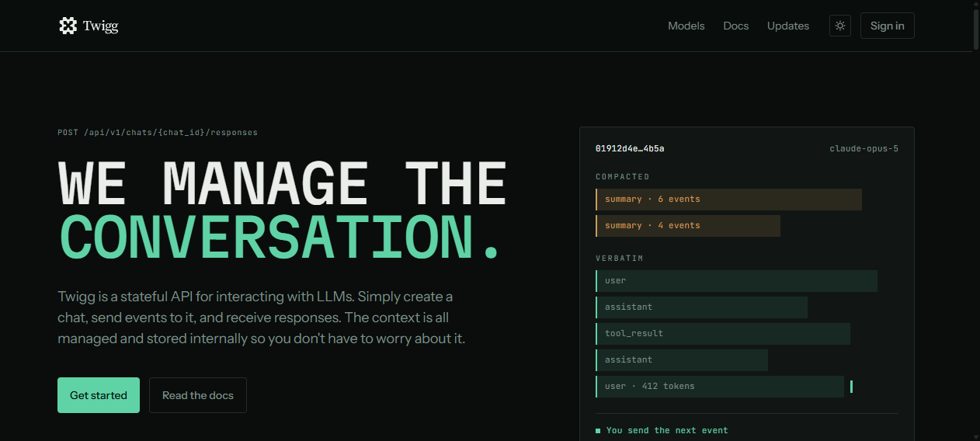Click the Twigg logo icon

click(x=68, y=26)
